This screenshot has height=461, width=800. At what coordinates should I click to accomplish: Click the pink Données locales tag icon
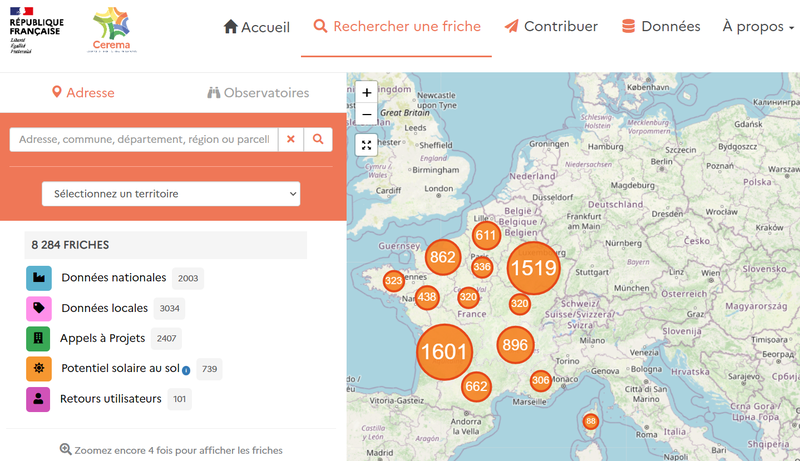tap(39, 308)
